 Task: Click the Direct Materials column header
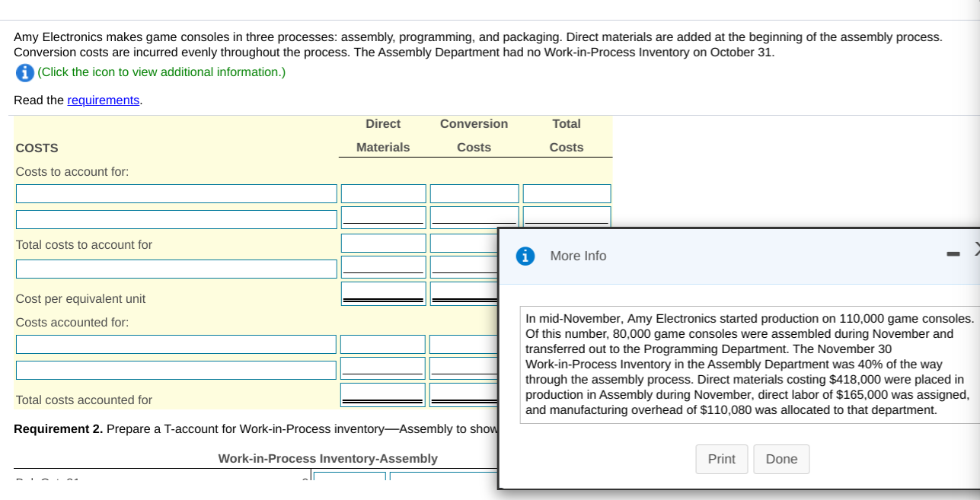pos(383,135)
